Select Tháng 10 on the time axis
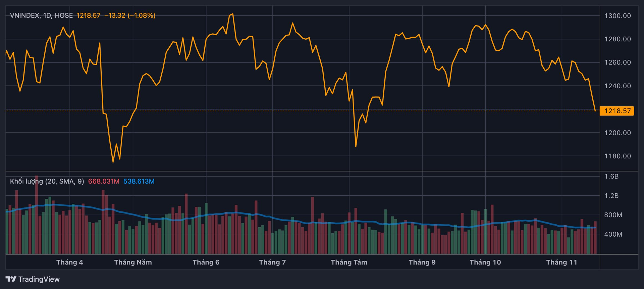Screen dimensions: 644x289 [485, 262]
